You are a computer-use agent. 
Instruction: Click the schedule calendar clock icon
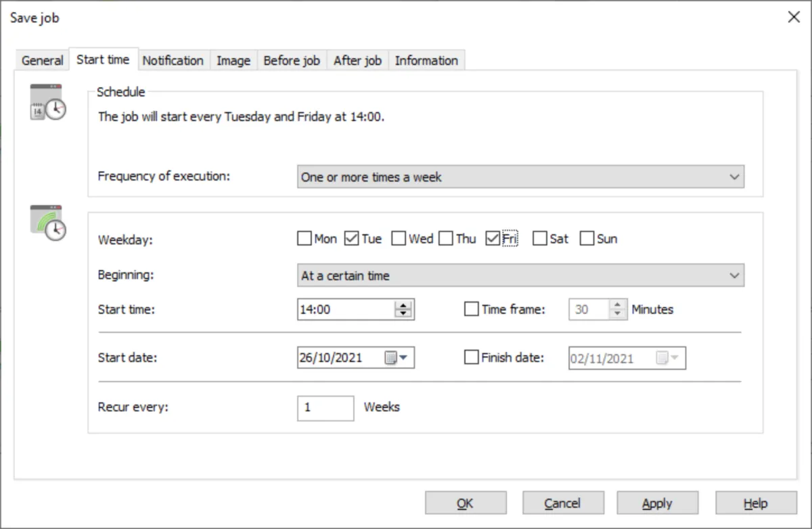pos(48,102)
